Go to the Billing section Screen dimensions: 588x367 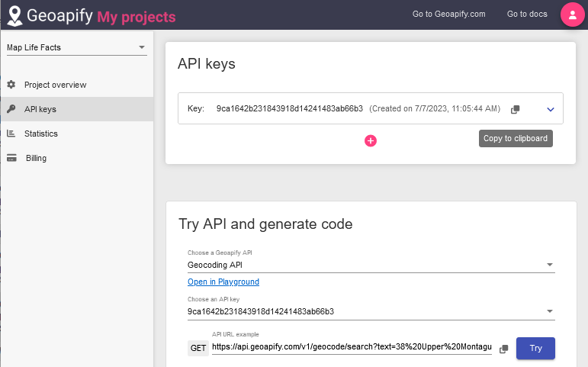point(77,158)
